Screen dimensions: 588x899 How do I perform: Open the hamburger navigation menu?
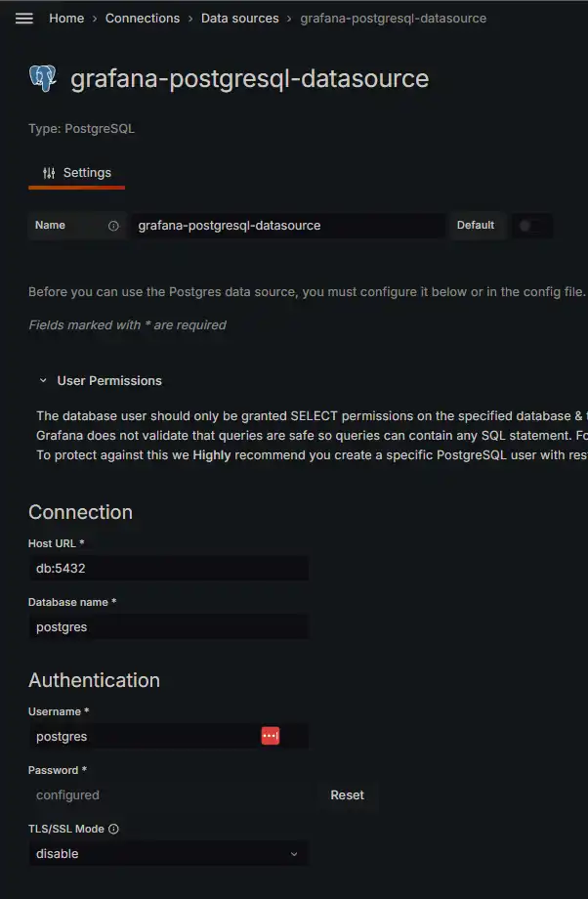pos(24,19)
